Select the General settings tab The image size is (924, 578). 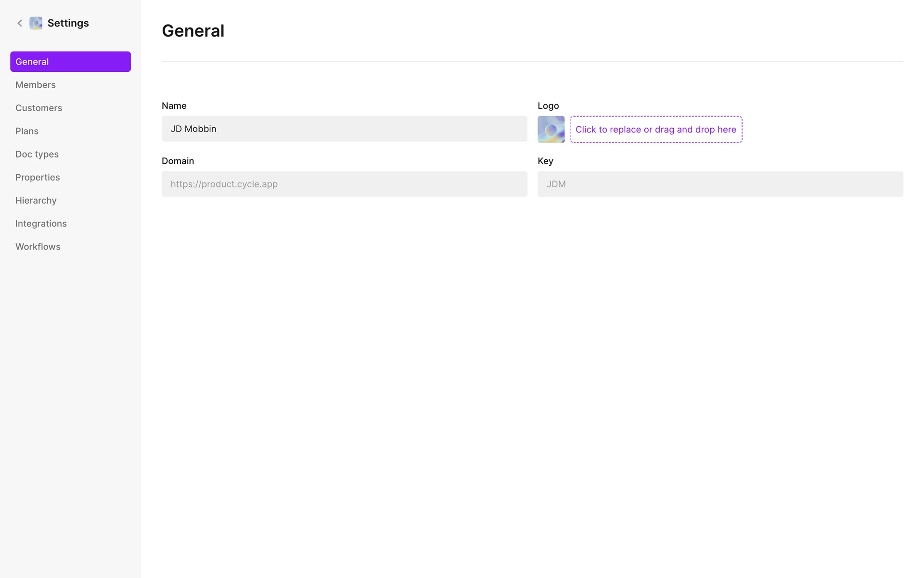point(70,62)
